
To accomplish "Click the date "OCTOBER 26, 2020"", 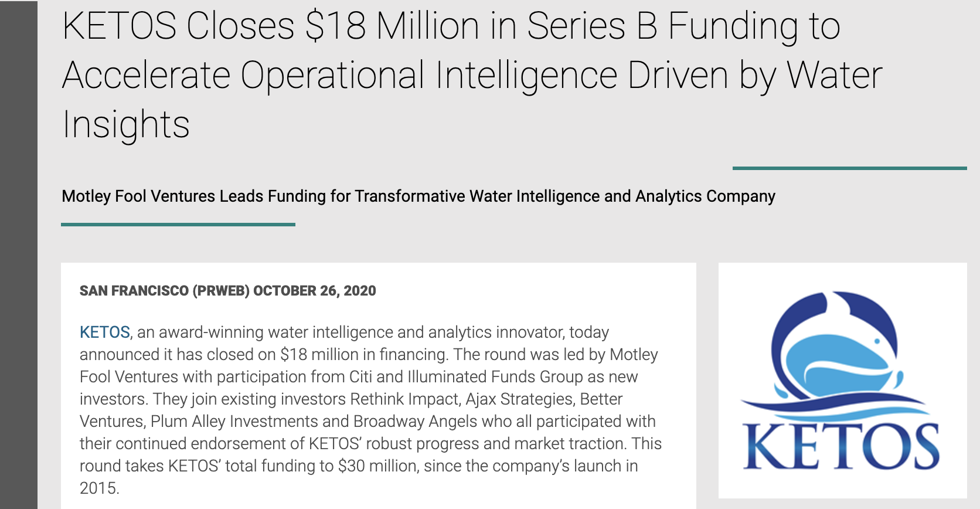I will click(315, 291).
